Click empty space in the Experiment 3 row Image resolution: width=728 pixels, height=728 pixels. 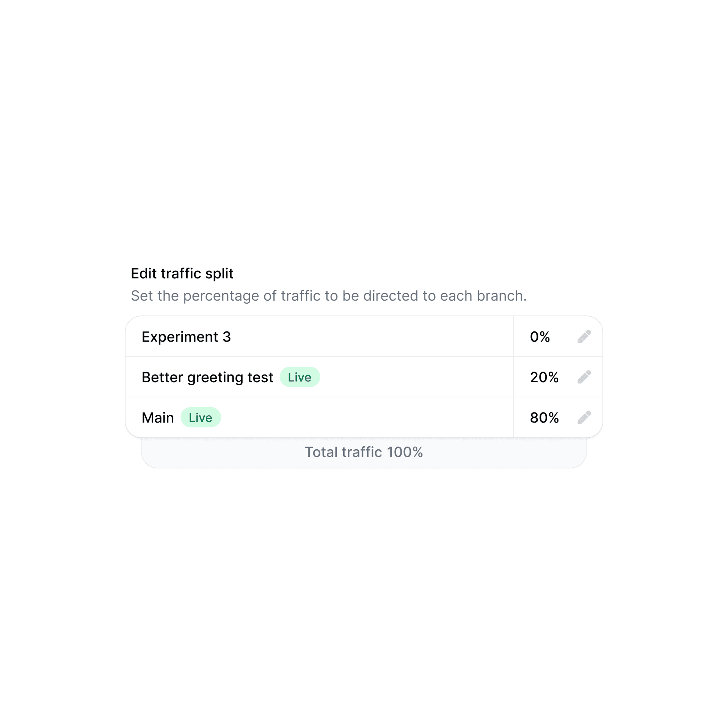coord(372,337)
